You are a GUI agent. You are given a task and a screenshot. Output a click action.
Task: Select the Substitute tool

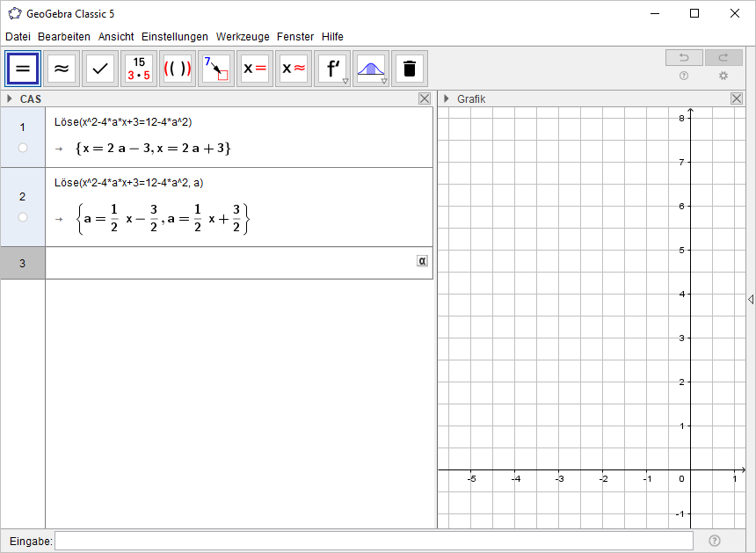point(215,68)
